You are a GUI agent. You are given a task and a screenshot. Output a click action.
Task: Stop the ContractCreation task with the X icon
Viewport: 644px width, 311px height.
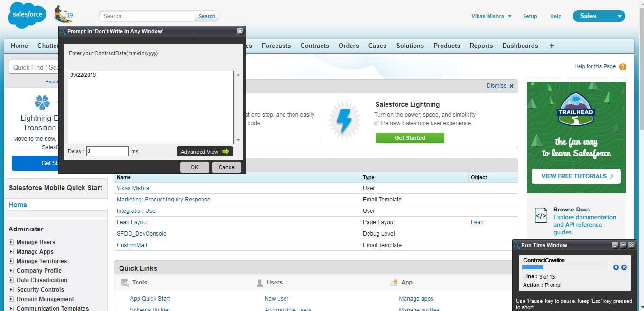click(x=624, y=267)
